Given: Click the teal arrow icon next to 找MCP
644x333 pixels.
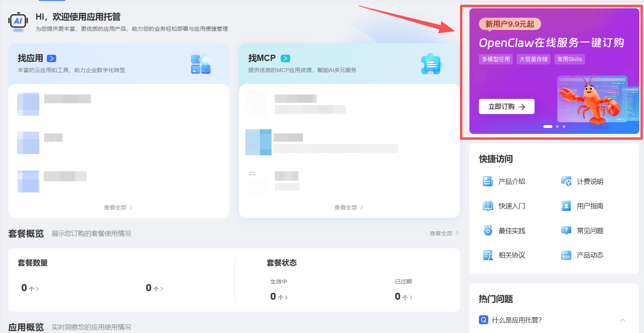Looking at the screenshot, I should pyautogui.click(x=285, y=58).
